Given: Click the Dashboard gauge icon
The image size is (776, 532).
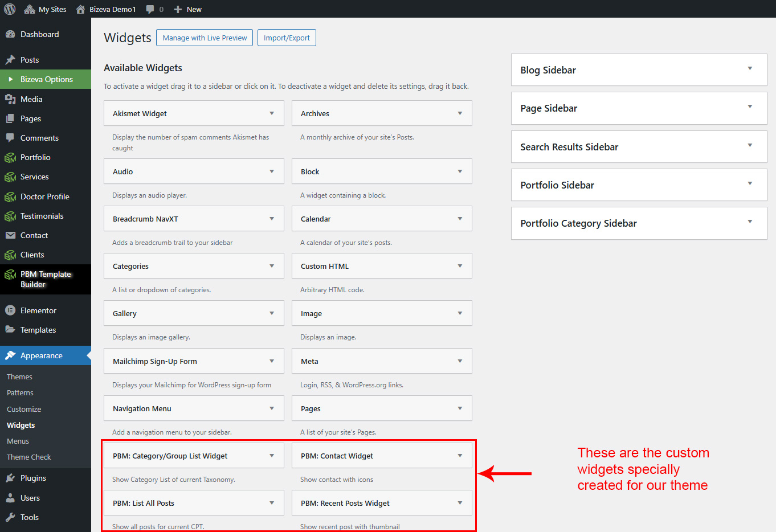Looking at the screenshot, I should pos(10,34).
